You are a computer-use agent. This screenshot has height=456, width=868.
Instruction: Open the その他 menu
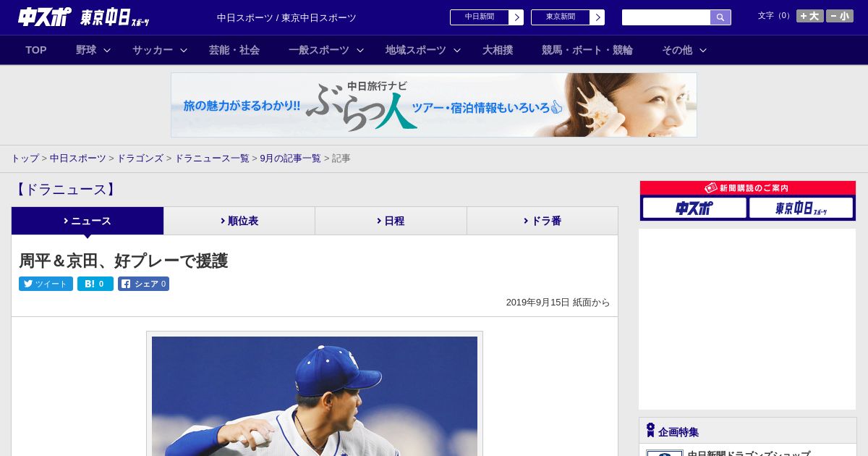pos(677,50)
